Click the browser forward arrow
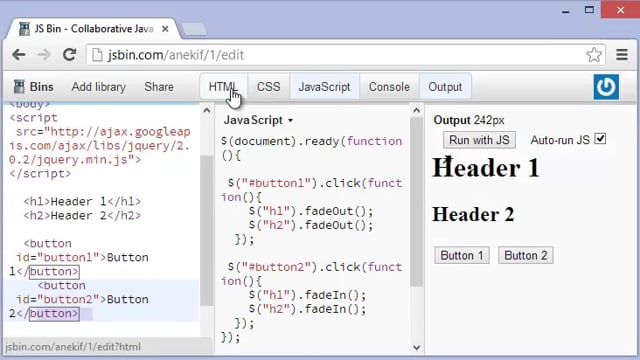 (x=44, y=54)
